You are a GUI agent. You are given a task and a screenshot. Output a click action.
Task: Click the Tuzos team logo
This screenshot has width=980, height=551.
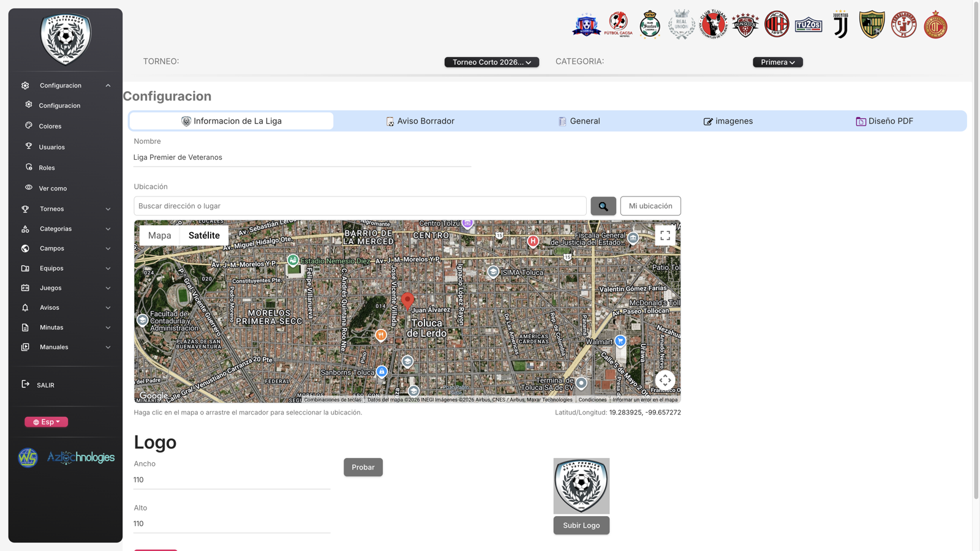809,24
